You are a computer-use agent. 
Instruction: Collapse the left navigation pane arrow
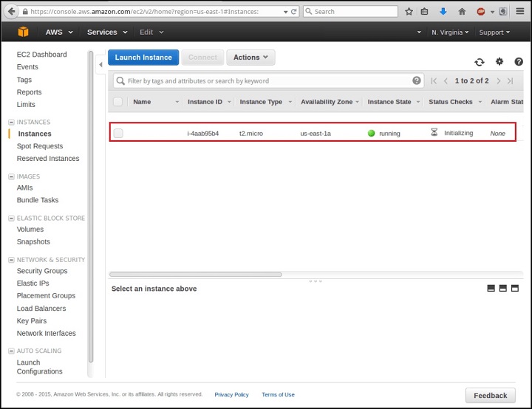click(x=100, y=64)
